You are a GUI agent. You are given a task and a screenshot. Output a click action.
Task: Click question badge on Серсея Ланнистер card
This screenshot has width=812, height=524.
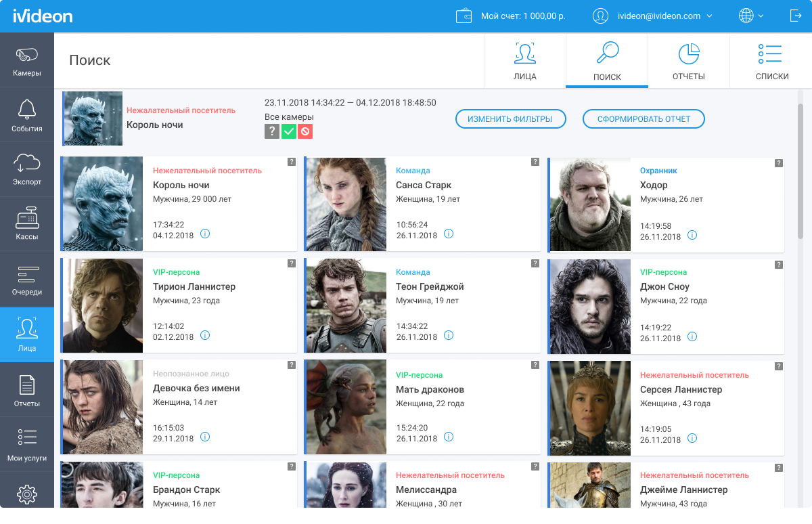(779, 366)
